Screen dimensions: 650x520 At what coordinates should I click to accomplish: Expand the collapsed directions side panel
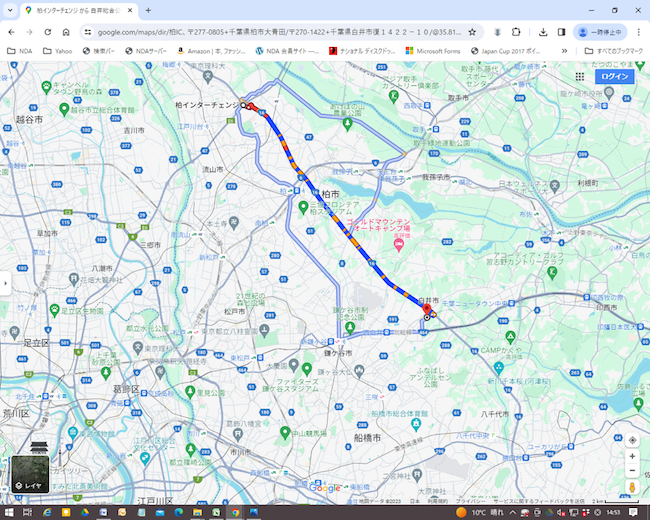pos(5,283)
